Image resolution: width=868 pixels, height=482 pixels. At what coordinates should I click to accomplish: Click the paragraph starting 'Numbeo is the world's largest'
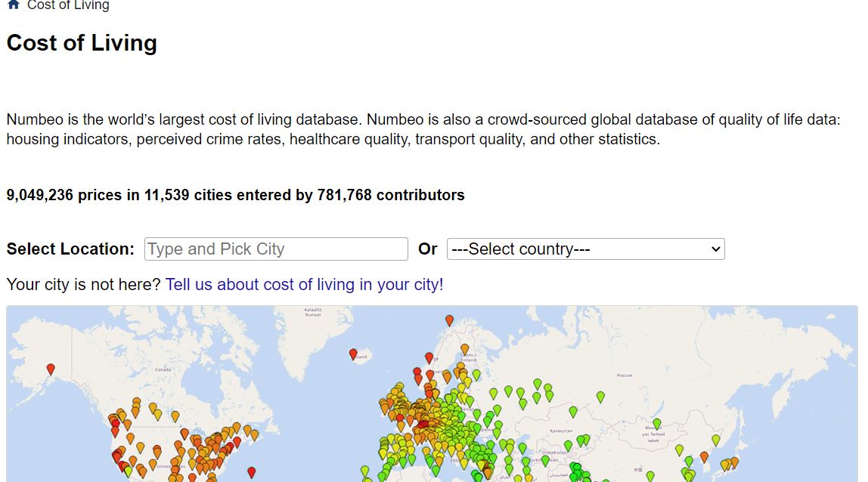coord(423,129)
